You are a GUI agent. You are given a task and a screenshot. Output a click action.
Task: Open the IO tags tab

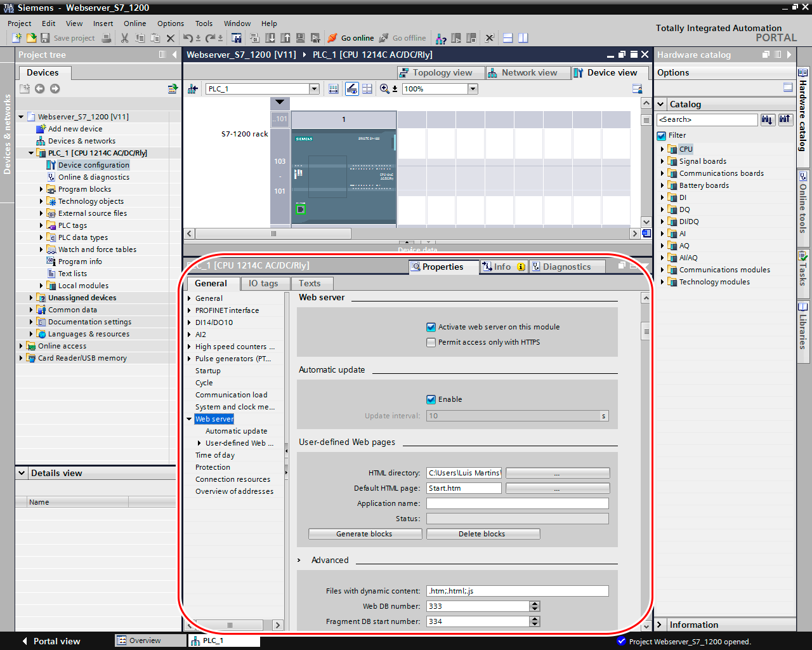click(263, 284)
